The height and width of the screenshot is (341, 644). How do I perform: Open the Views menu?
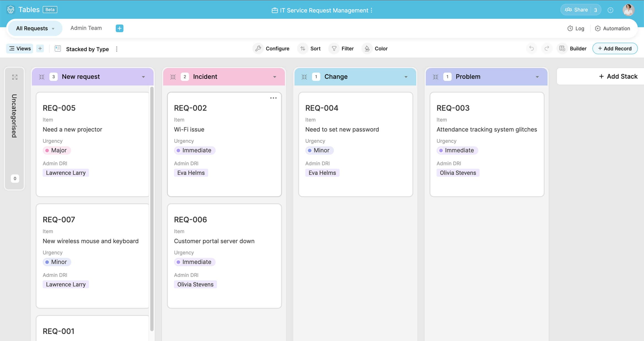click(x=20, y=48)
